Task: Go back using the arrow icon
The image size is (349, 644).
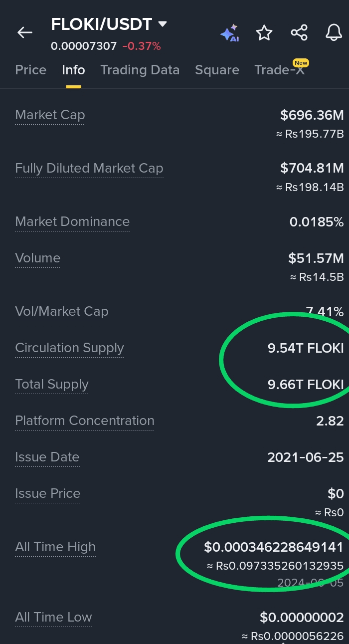Action: pos(24,33)
